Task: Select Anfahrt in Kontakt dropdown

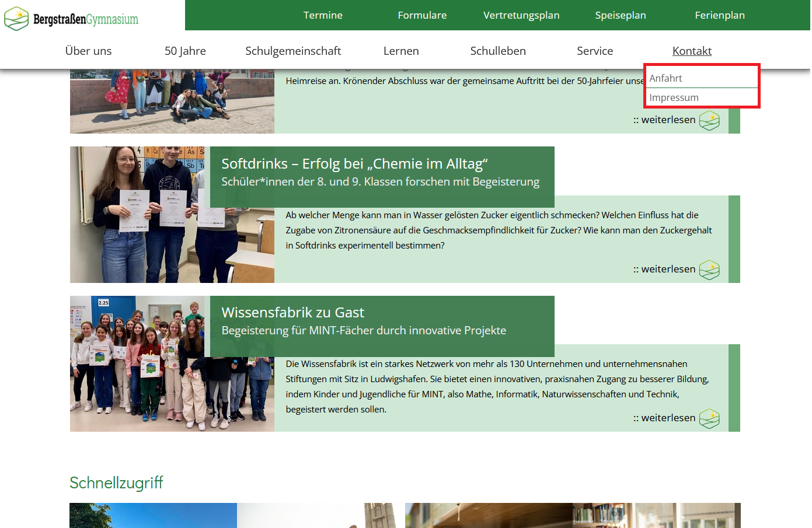Action: 666,78
